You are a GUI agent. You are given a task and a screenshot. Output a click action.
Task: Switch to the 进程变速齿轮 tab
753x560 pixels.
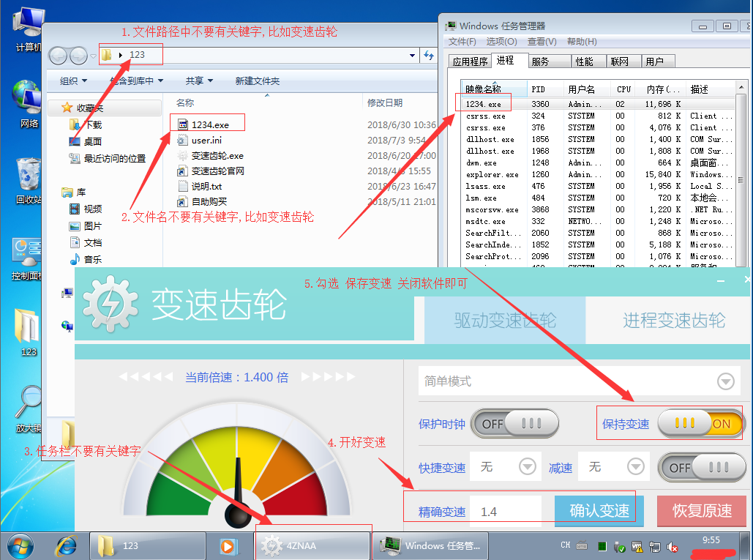pos(673,320)
